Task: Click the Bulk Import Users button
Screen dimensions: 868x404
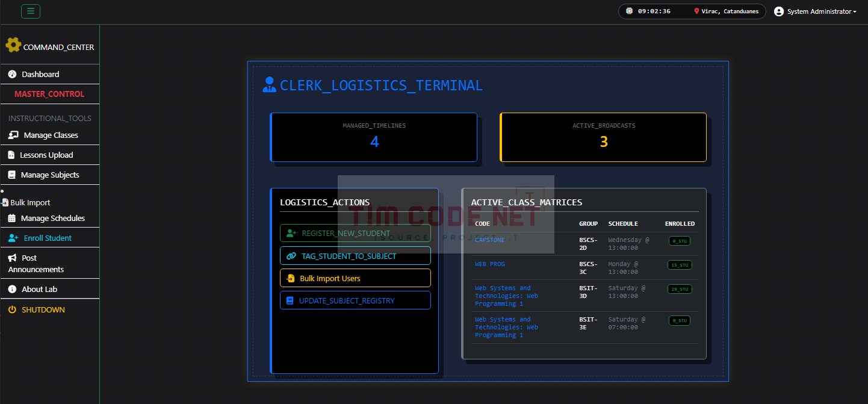Action: 355,278
